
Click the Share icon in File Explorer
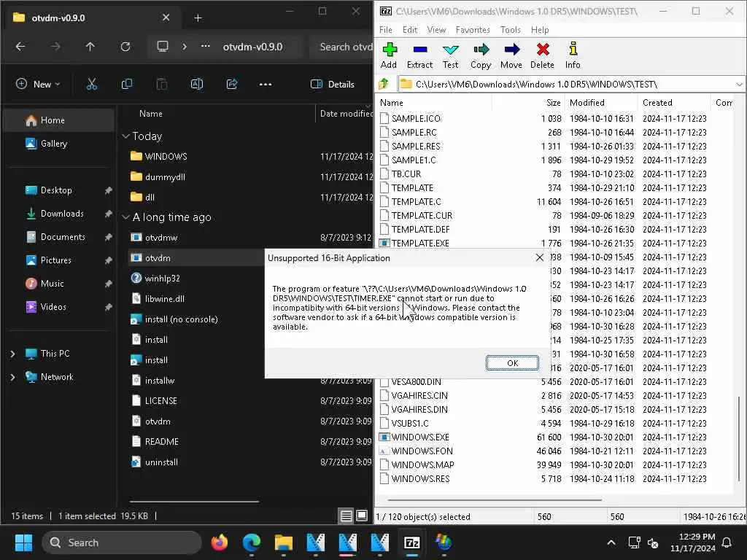coord(232,85)
